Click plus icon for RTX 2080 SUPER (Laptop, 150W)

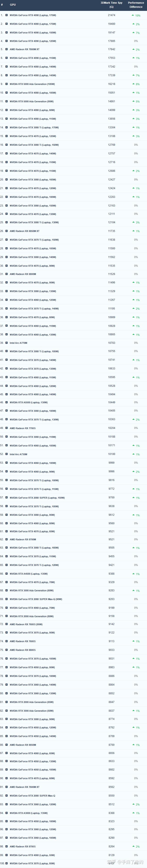(6, 498)
